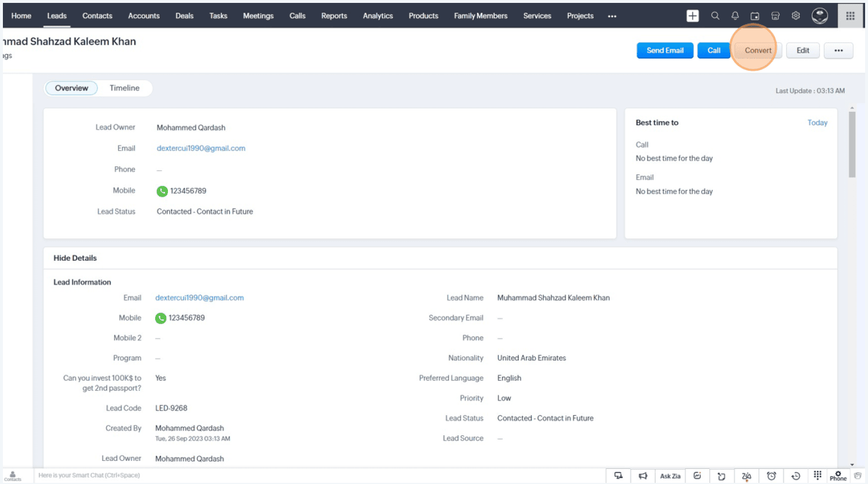
Task: Click Lead Code value LED-9268
Action: tap(171, 408)
